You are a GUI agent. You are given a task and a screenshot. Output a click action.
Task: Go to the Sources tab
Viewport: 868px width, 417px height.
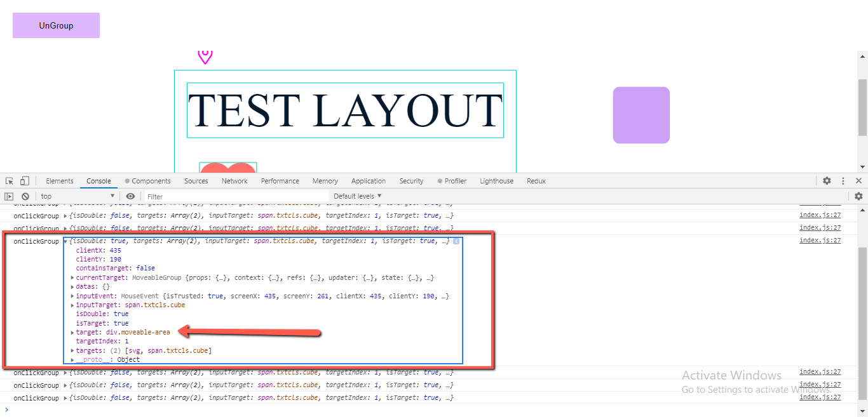[196, 181]
